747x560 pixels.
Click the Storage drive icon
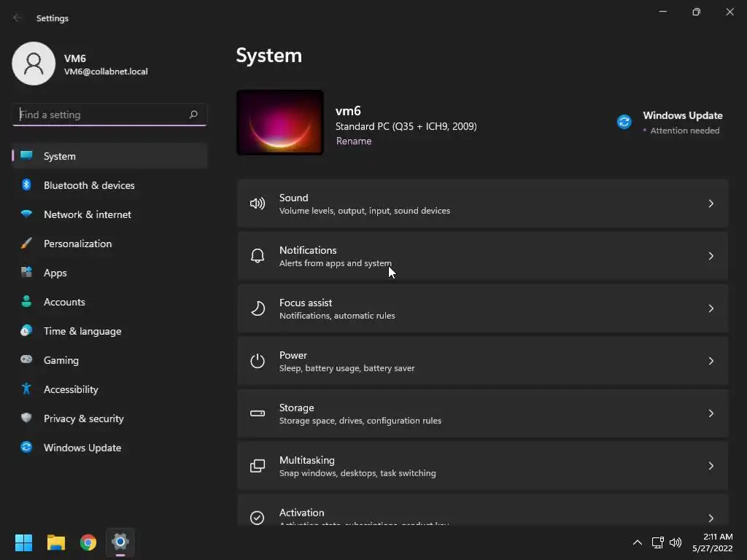click(258, 413)
